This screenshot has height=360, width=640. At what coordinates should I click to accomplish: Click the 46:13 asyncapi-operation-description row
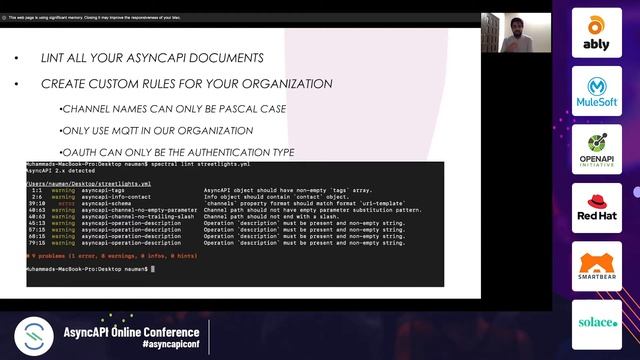(x=217, y=223)
